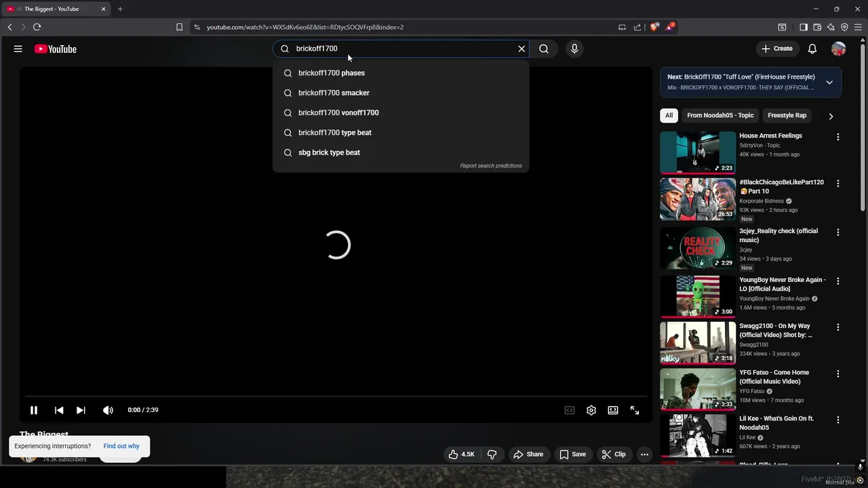Open Brave Wallet icon
Image resolution: width=868 pixels, height=488 pixels.
(817, 27)
